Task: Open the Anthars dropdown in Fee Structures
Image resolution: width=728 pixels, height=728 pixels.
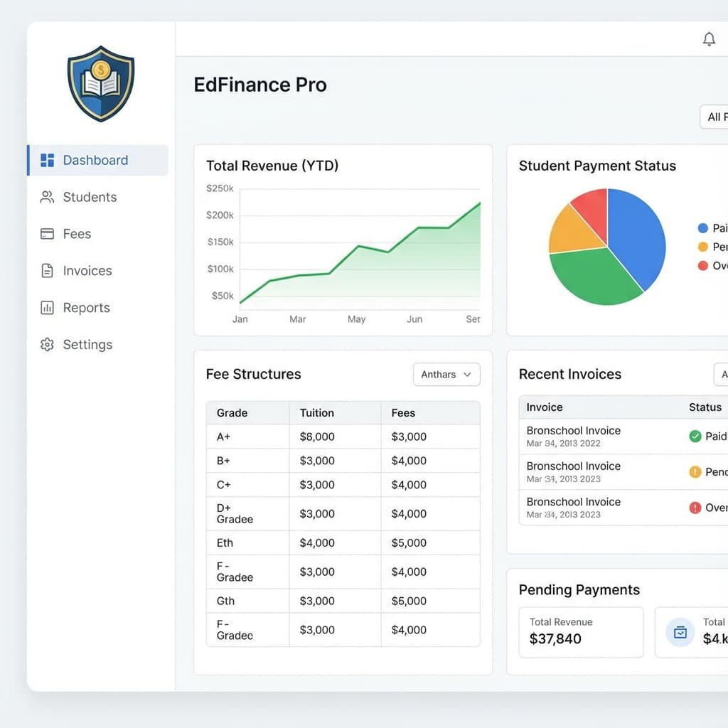Action: point(446,375)
